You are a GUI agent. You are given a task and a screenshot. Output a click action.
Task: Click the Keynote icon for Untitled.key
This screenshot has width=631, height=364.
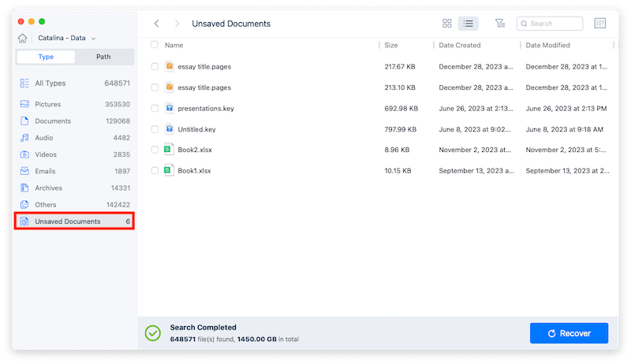click(x=170, y=128)
